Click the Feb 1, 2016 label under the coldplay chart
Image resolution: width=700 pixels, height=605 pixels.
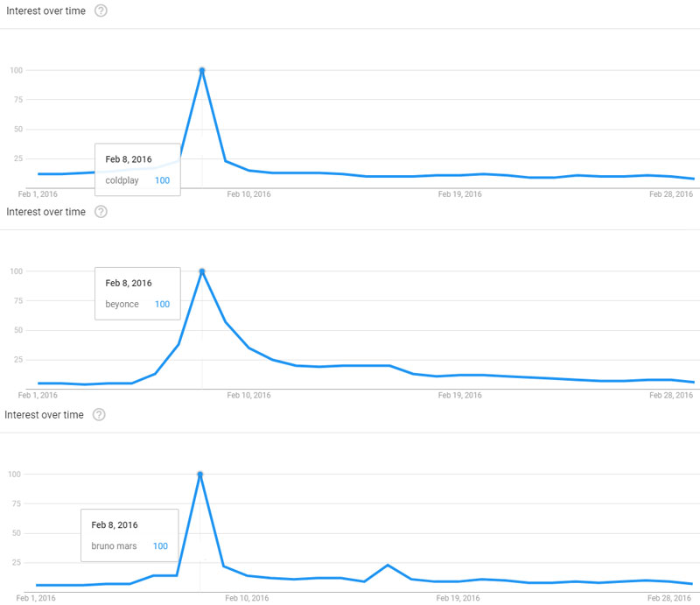tap(38, 193)
